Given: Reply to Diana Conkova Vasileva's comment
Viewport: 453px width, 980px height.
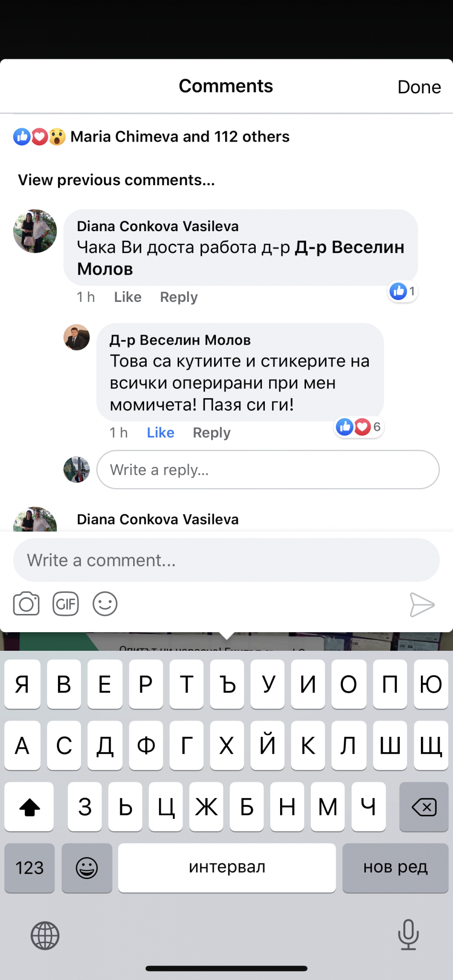Looking at the screenshot, I should [x=179, y=297].
